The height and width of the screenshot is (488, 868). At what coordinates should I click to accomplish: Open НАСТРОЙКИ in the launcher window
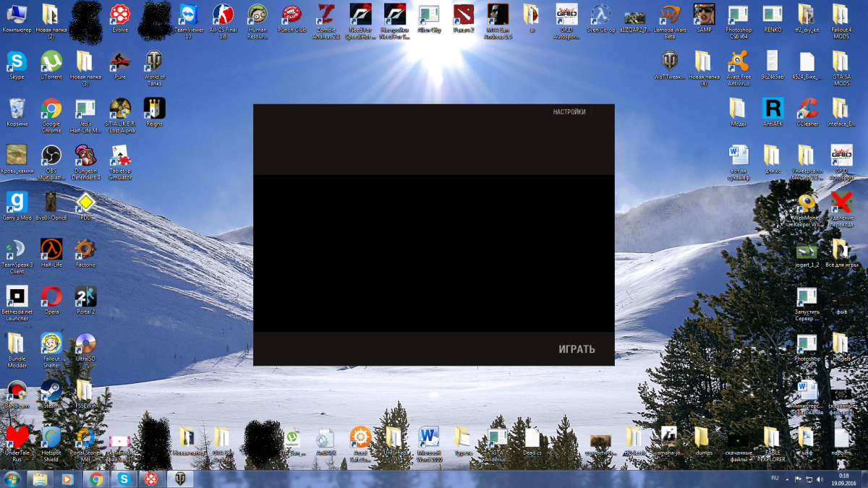pyautogui.click(x=569, y=112)
